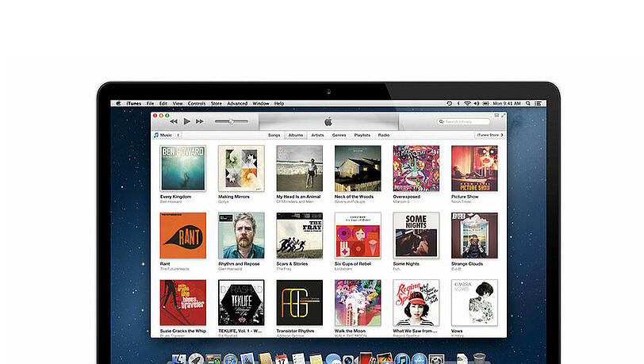This screenshot has width=644, height=364.
Task: Select the Rant album cover
Action: click(182, 236)
